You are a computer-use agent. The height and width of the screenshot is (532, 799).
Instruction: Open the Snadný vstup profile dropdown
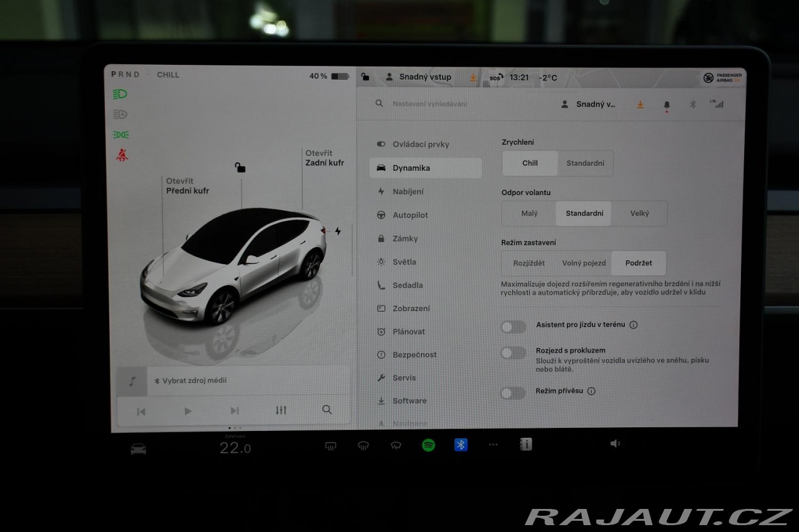(x=589, y=105)
